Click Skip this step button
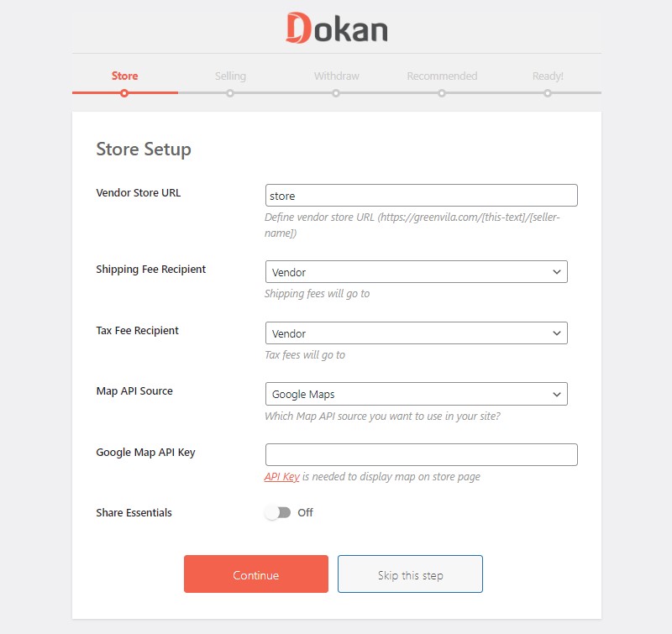 (x=410, y=574)
